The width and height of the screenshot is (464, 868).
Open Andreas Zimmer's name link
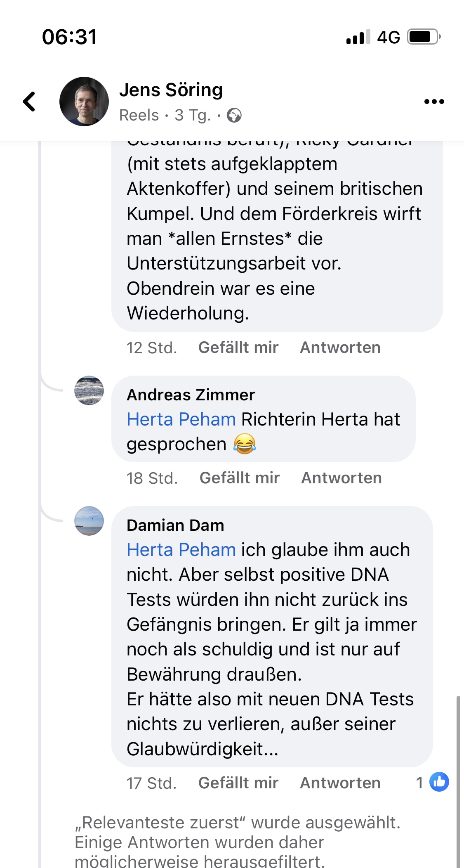pyautogui.click(x=191, y=395)
